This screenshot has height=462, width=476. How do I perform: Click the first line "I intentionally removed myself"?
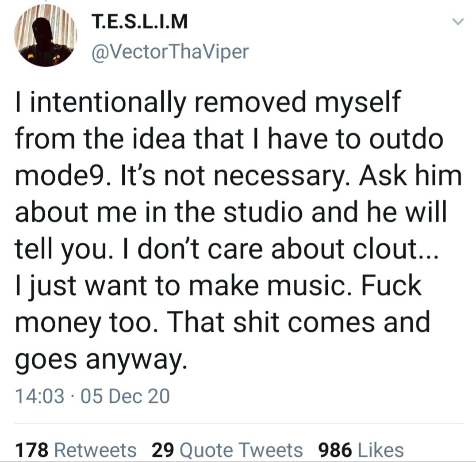[207, 102]
